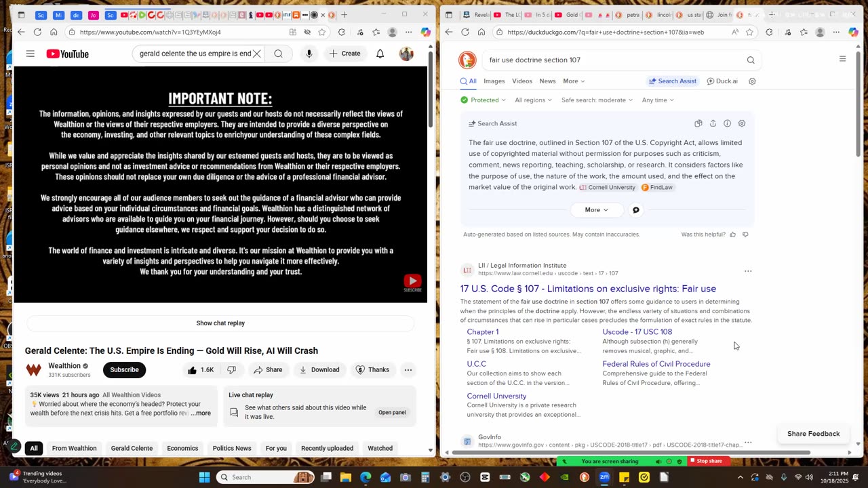Viewport: 868px width, 488px height.
Task: Open Search Assist info icon
Action: coord(727,123)
